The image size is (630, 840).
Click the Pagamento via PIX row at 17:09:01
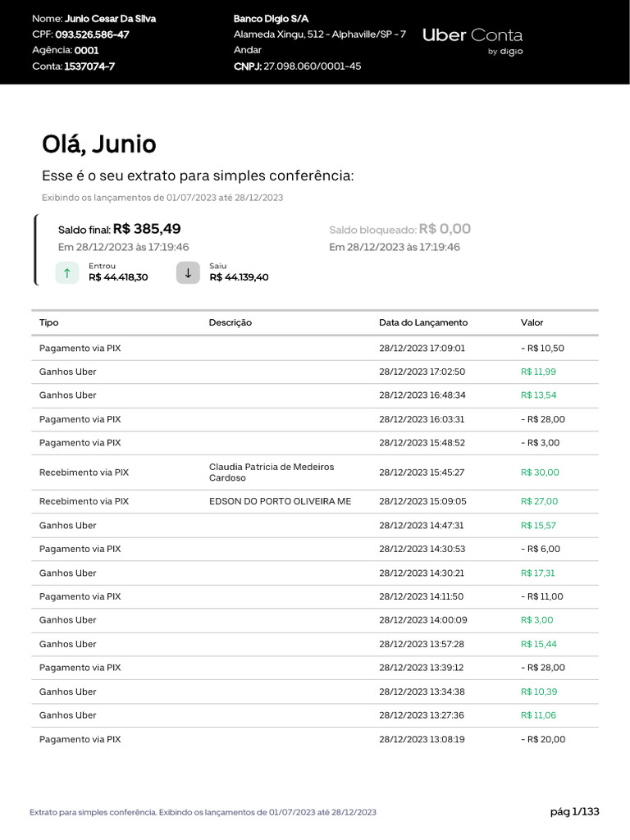click(315, 348)
